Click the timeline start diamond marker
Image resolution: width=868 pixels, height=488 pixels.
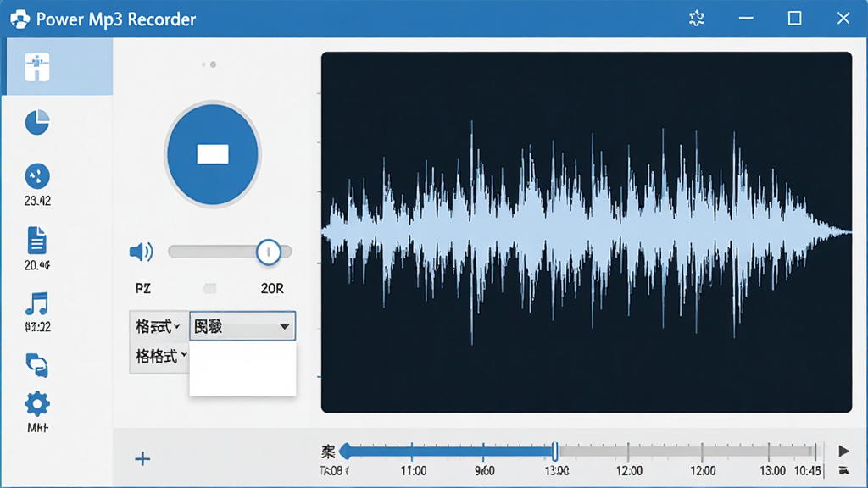pos(346,452)
